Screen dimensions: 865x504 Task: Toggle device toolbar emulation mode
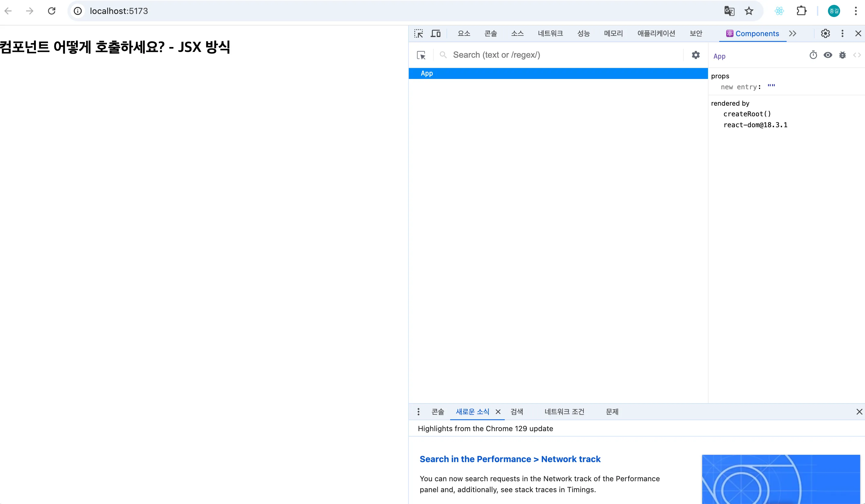(435, 33)
